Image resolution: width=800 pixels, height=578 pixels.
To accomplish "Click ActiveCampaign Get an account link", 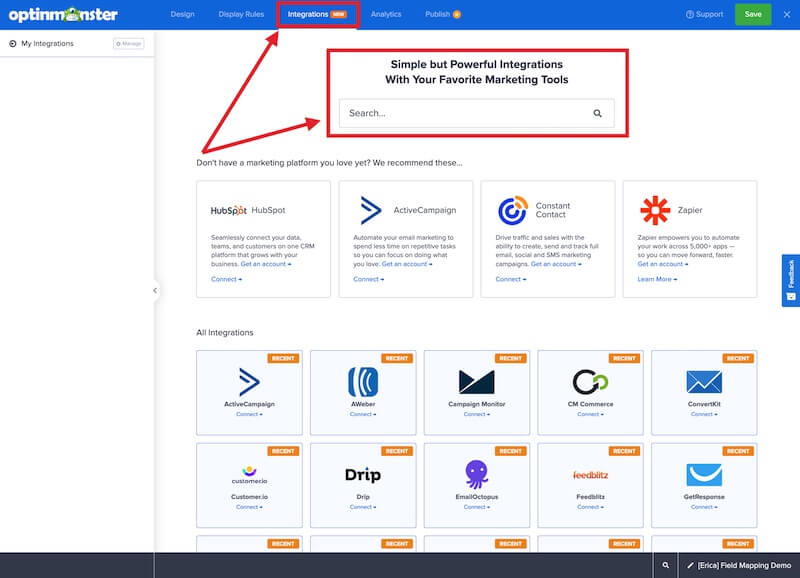I will pos(407,264).
